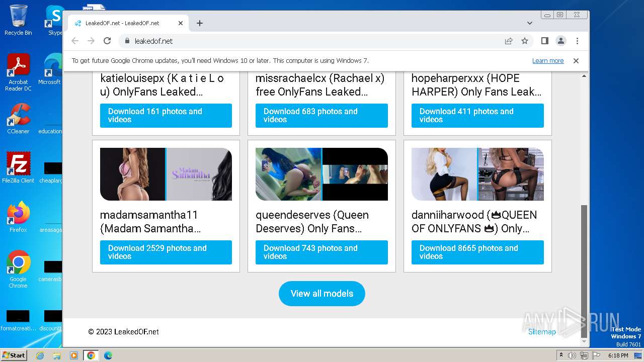The image size is (644, 362).
Task: Select the LeakedOF.net browser tab
Action: 129,23
